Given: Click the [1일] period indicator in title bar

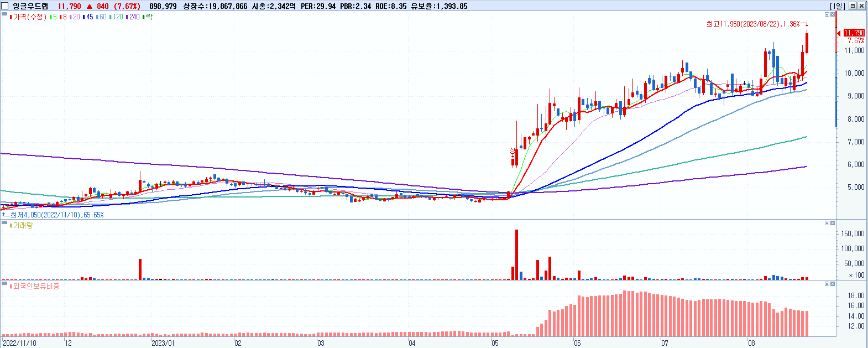Looking at the screenshot, I should pos(838,6).
